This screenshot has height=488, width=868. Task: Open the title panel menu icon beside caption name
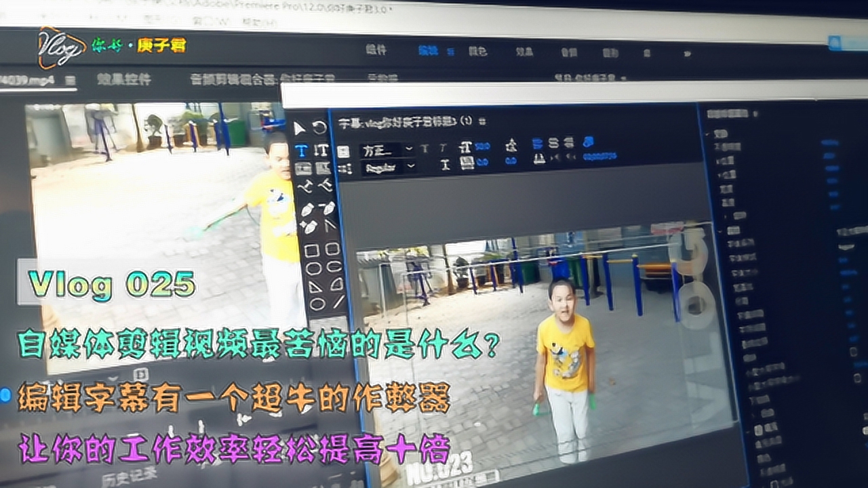[482, 121]
